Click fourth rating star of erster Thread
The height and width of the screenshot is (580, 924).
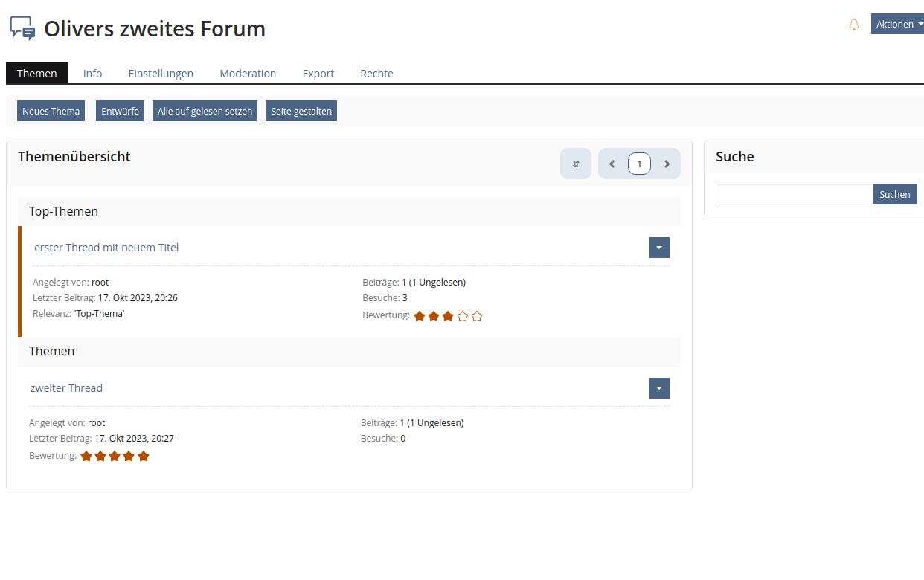[x=463, y=316]
